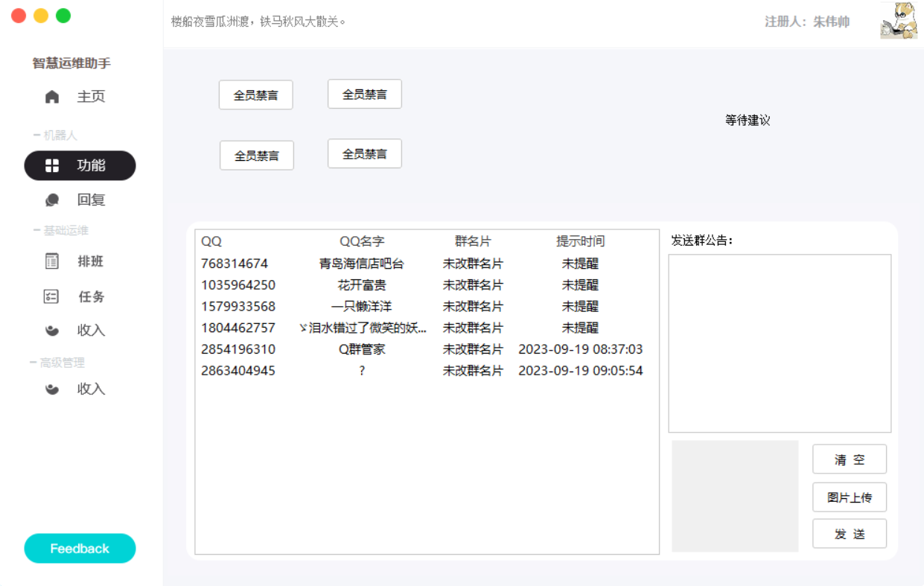Click the 收入 icon under 高级管理
Viewport: 924px width, 586px height.
(52, 389)
